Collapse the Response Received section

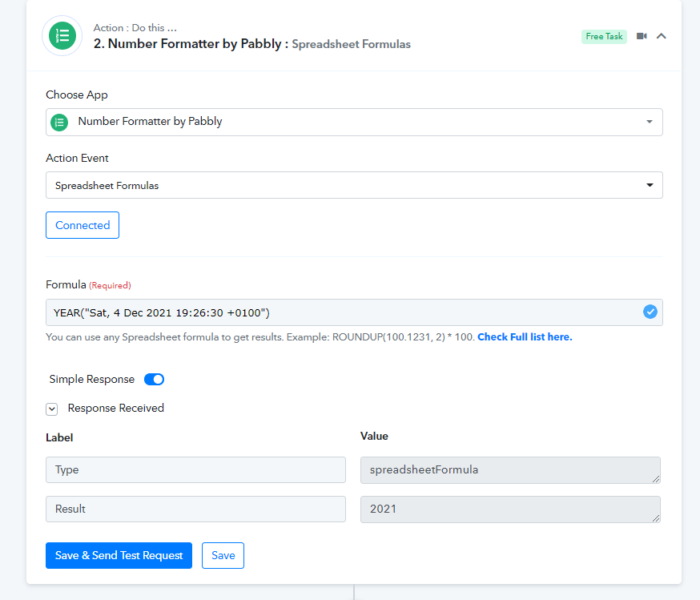tap(52, 409)
